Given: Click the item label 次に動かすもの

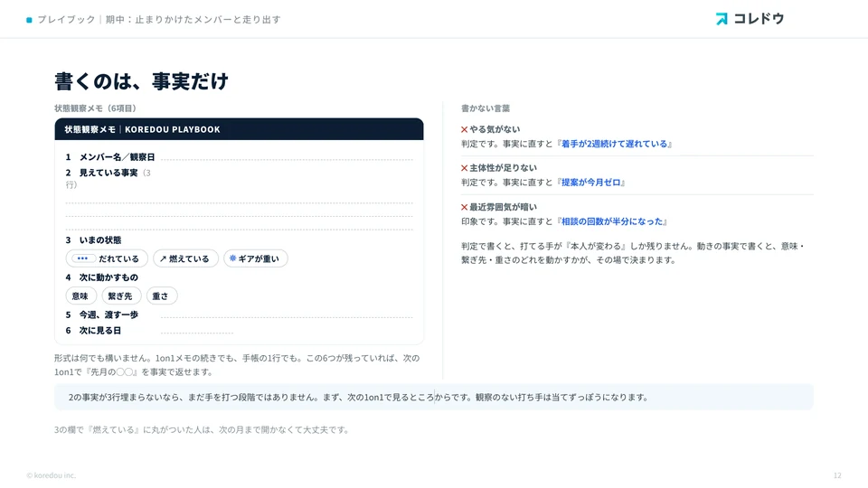Looking at the screenshot, I should tap(108, 277).
